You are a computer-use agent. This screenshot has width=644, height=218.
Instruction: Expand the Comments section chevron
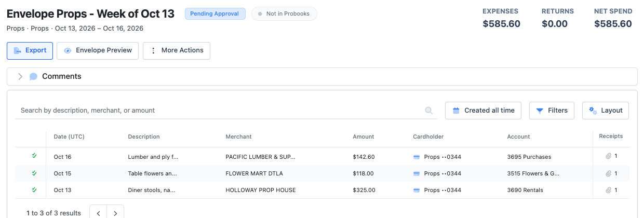tap(20, 76)
